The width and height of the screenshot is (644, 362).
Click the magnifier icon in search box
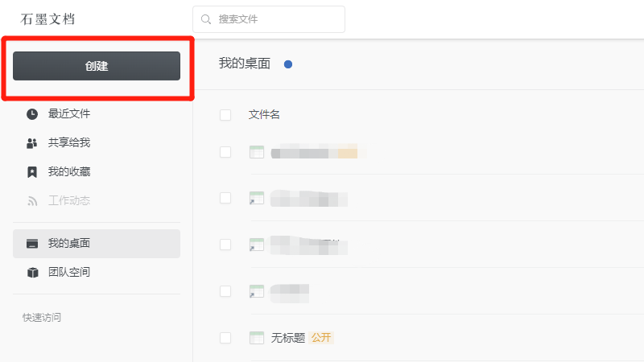coord(207,19)
